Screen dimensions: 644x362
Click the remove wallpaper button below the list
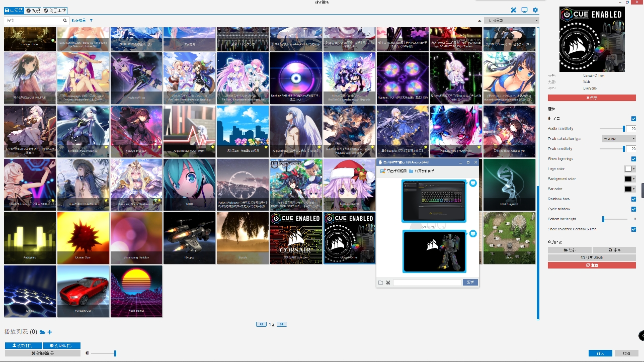click(43, 353)
